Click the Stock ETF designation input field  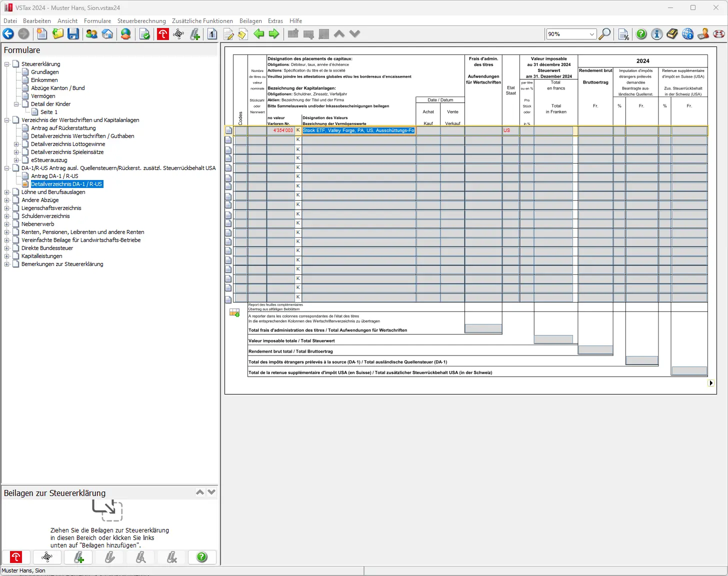[x=358, y=130]
